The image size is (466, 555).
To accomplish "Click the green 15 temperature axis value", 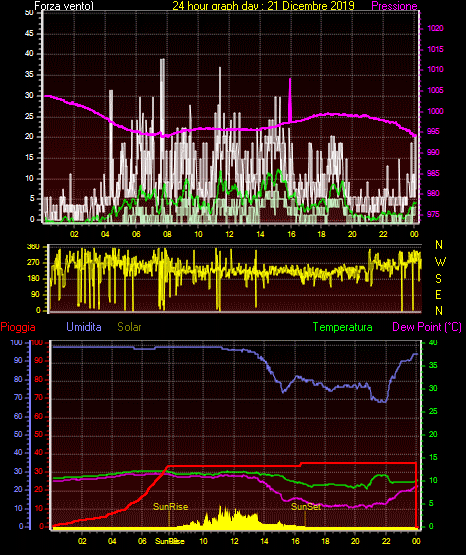I will tap(433, 457).
